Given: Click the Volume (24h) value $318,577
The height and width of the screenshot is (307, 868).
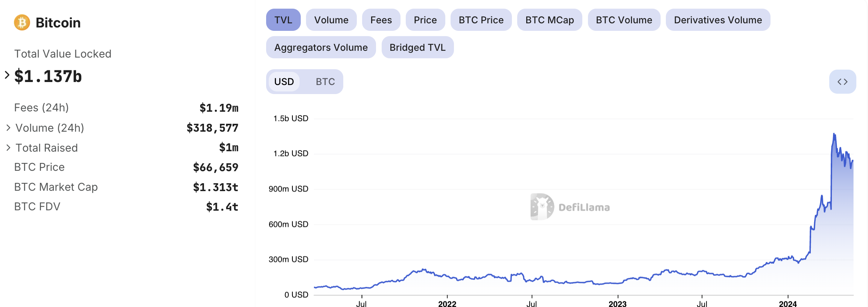Looking at the screenshot, I should tap(213, 128).
